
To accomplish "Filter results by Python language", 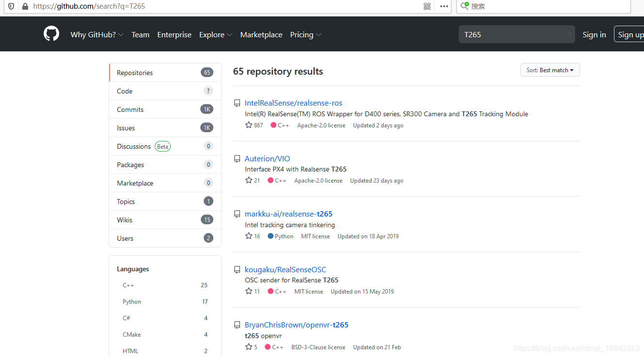I will 165,302.
